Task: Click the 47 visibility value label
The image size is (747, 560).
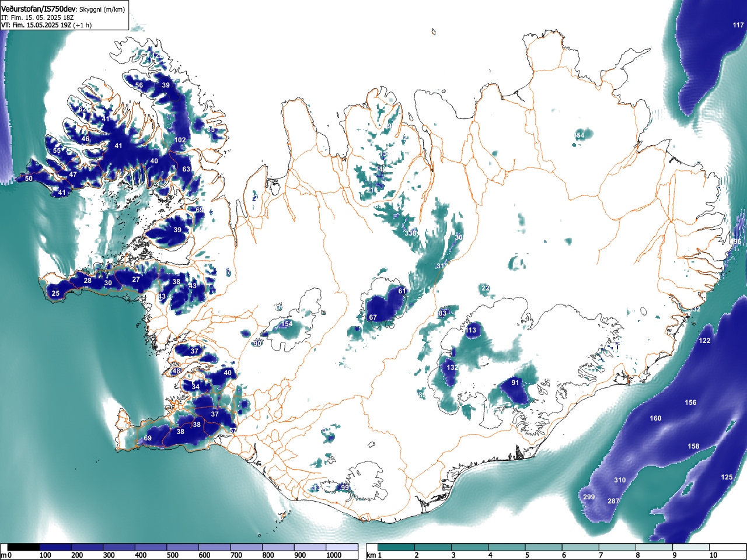Action: pyautogui.click(x=73, y=174)
